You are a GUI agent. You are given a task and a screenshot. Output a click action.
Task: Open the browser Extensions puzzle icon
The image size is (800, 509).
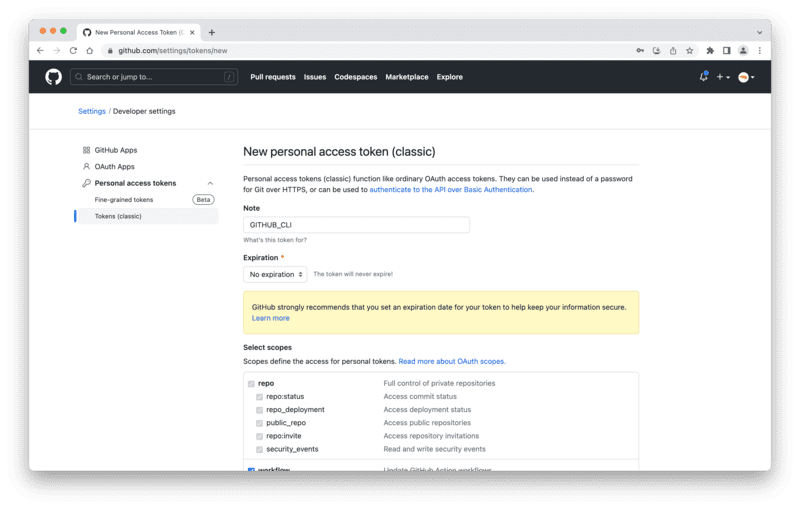710,50
